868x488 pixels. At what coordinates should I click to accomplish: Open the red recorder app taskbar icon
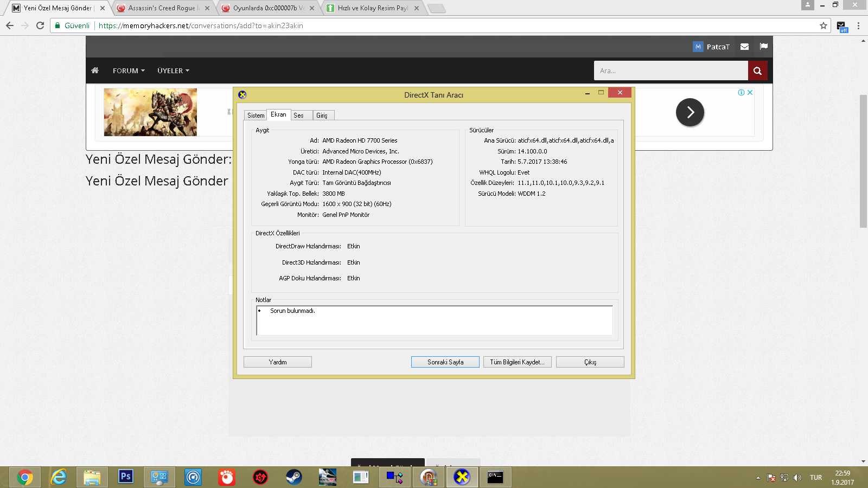point(227,477)
